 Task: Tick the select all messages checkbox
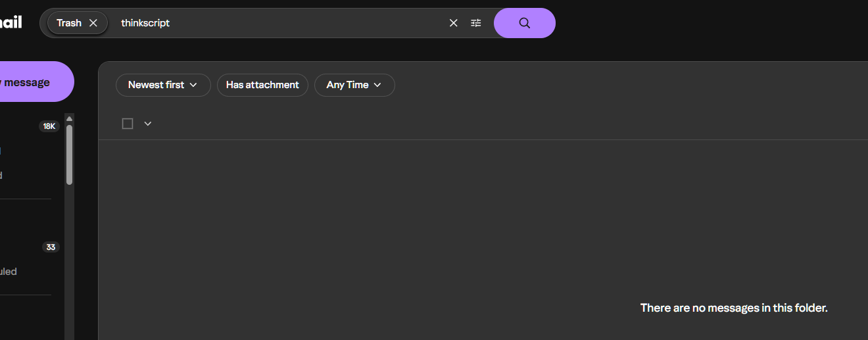pos(128,124)
